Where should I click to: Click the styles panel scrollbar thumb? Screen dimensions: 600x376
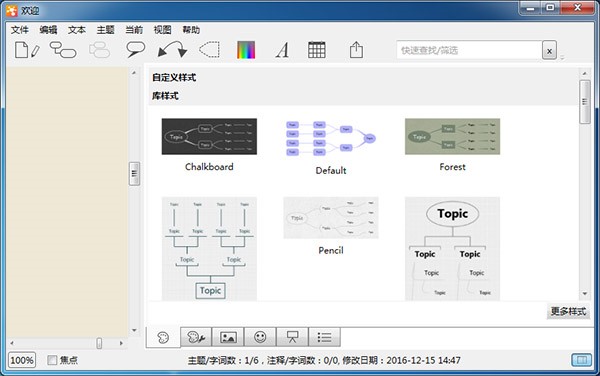pos(584,102)
